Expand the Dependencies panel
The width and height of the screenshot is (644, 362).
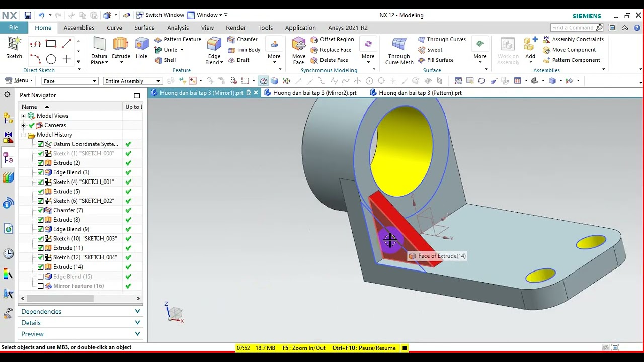click(80, 312)
